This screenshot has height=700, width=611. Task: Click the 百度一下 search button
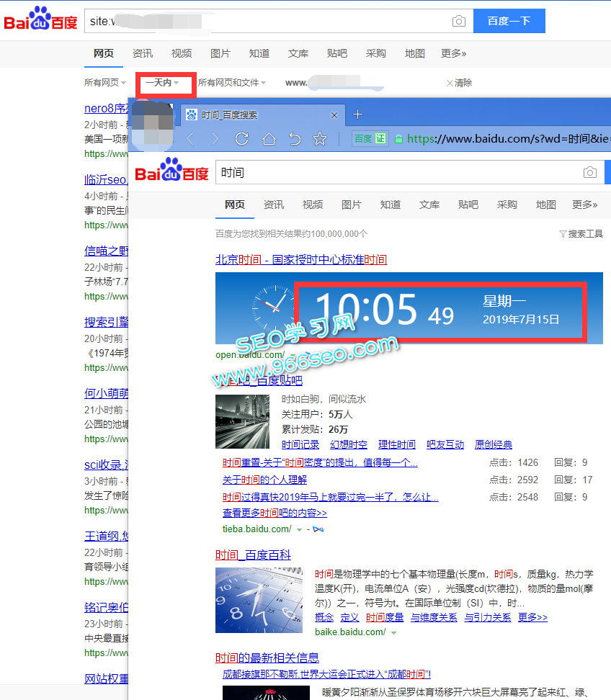click(x=509, y=21)
